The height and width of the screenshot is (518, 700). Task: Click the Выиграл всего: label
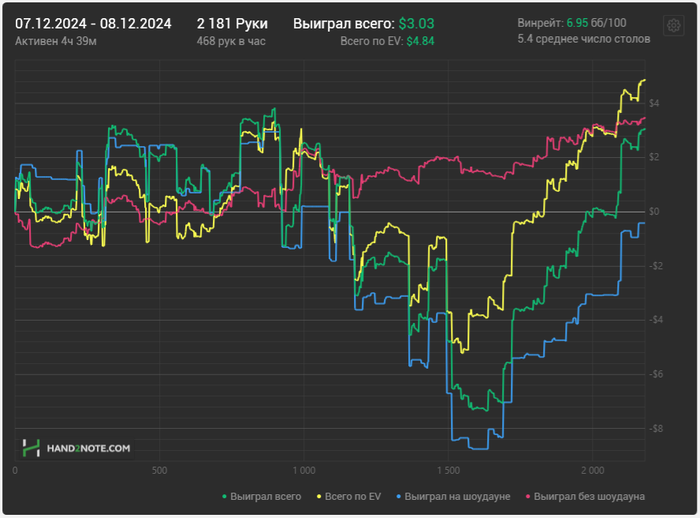point(344,24)
